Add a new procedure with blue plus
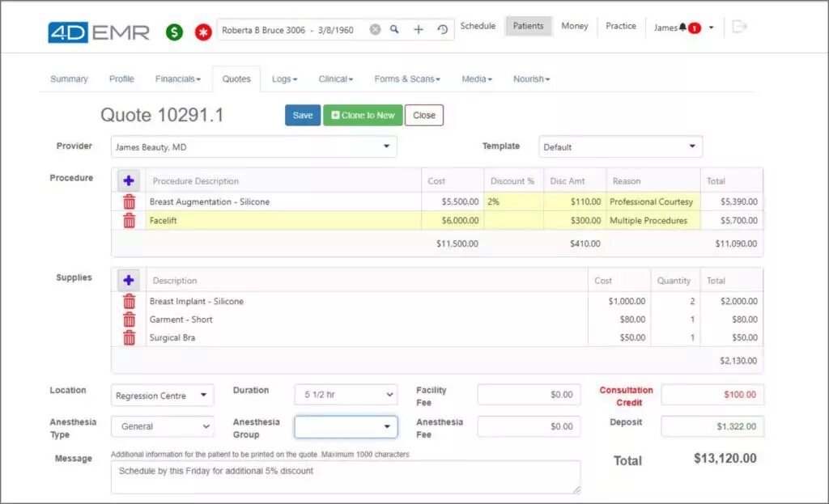The height and width of the screenshot is (504, 829). coord(129,181)
